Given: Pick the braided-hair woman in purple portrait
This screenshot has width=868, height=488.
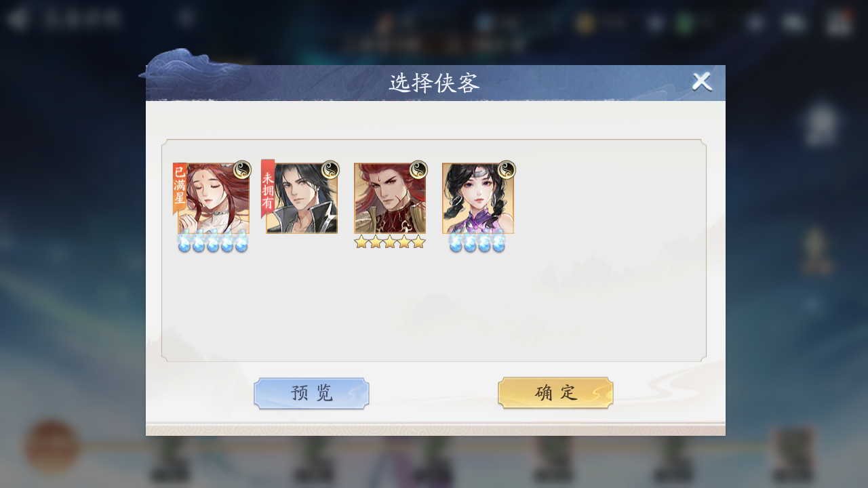Looking at the screenshot, I should 478,199.
